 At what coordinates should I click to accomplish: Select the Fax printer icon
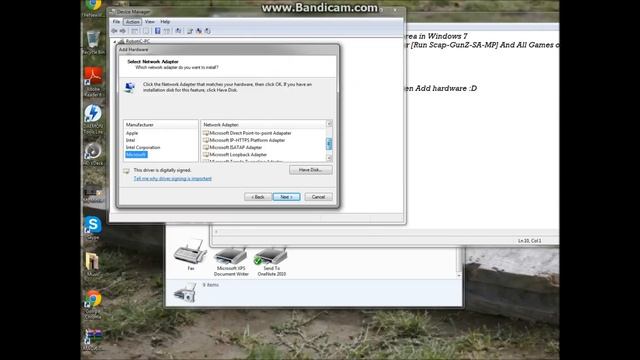coord(191,255)
